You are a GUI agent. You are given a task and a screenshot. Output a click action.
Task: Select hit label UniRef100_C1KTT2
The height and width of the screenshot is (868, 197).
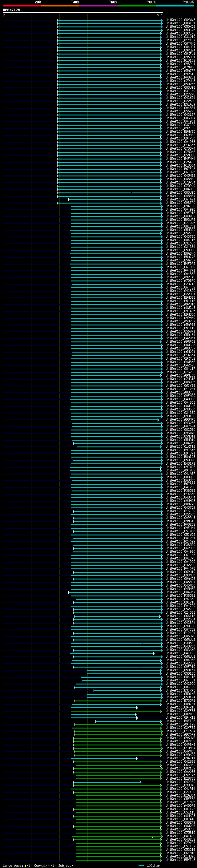point(180,447)
